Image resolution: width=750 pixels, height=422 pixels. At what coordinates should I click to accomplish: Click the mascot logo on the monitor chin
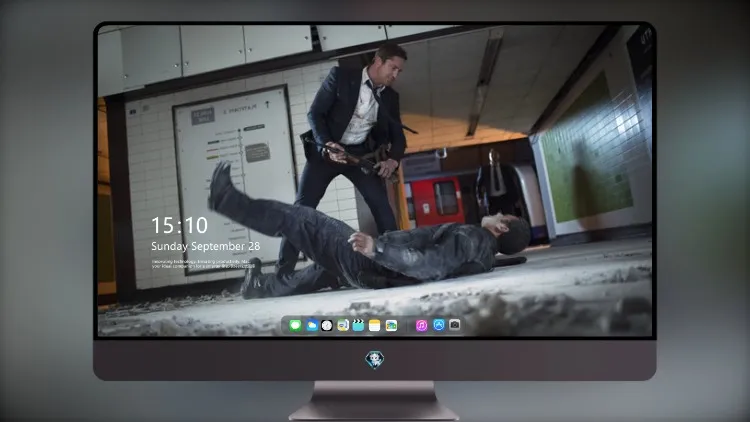tap(375, 360)
